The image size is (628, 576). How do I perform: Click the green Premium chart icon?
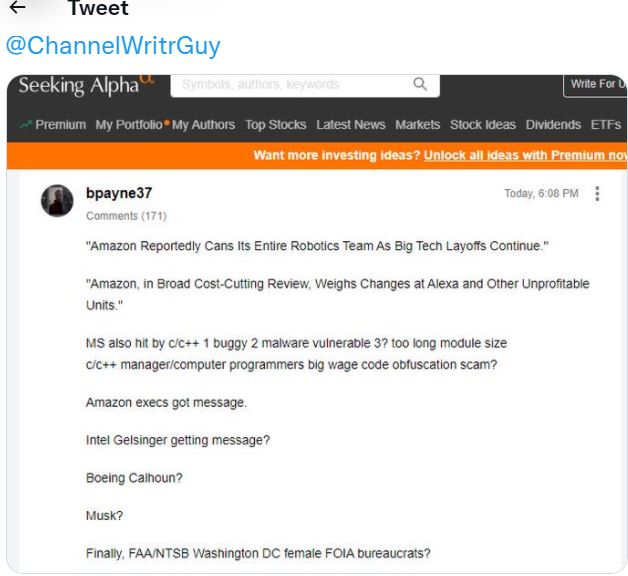coord(26,125)
